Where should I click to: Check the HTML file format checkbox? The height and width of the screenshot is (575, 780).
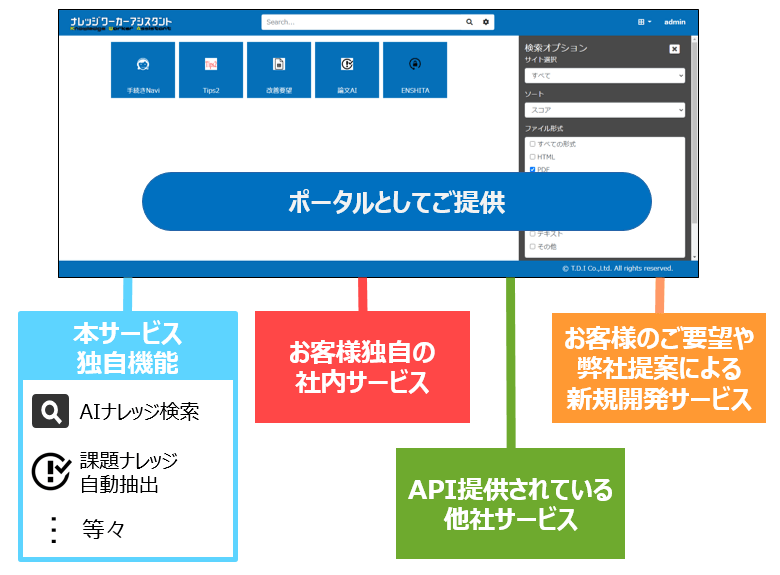tap(532, 157)
